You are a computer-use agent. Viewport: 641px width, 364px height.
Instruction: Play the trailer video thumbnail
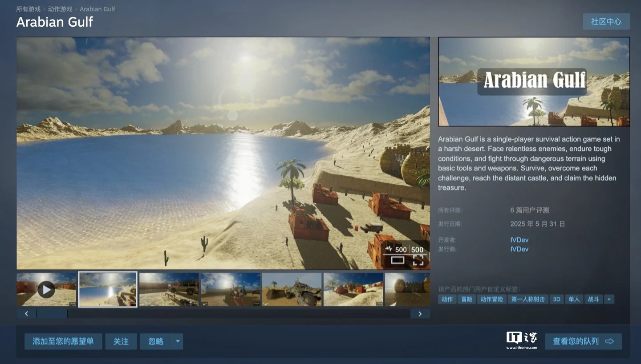[46, 290]
